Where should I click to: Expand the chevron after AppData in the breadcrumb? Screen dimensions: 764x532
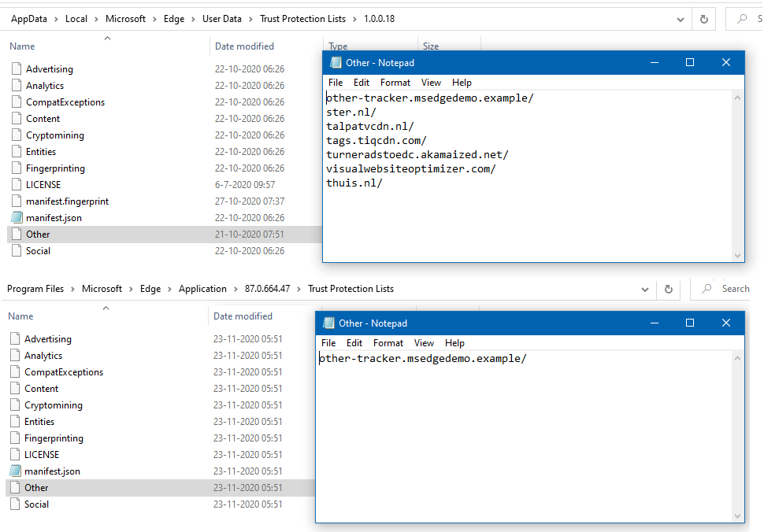(x=56, y=19)
